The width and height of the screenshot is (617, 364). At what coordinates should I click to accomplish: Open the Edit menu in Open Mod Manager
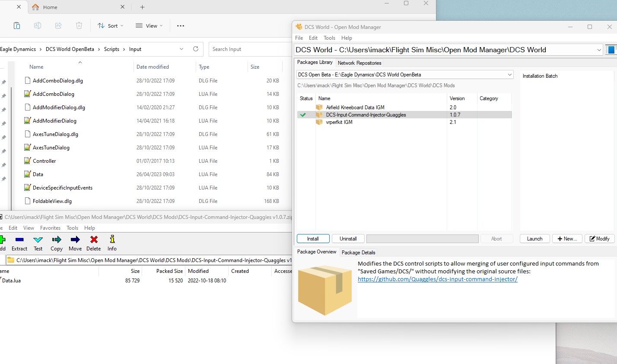pos(313,38)
